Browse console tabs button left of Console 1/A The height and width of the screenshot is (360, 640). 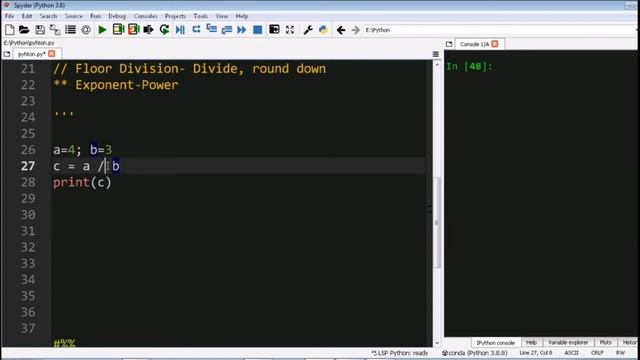[449, 44]
